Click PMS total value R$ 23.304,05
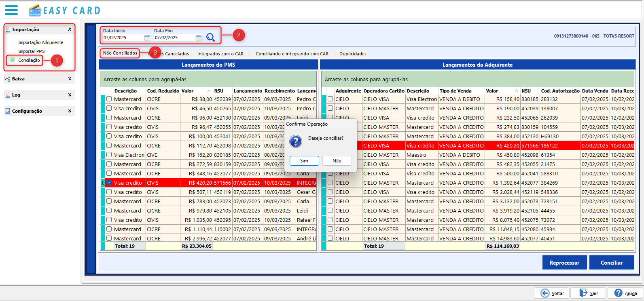Screen dimensions: 644x301 coord(197,246)
